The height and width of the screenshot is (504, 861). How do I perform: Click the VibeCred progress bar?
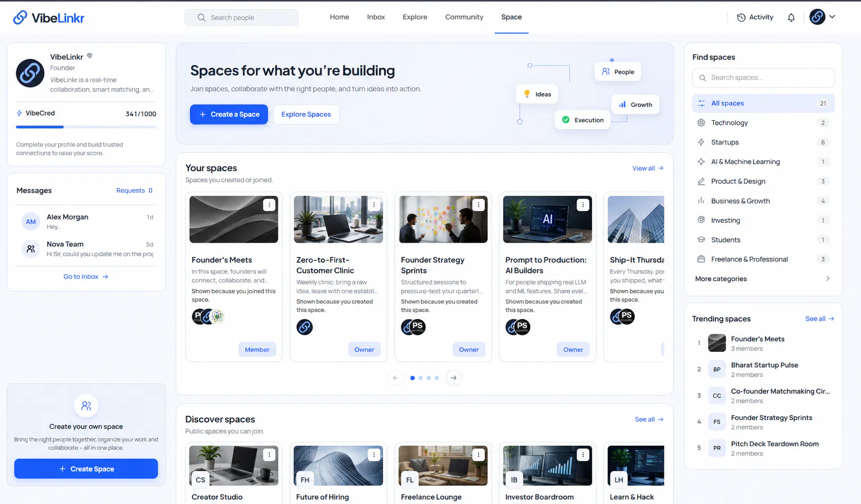tap(86, 127)
